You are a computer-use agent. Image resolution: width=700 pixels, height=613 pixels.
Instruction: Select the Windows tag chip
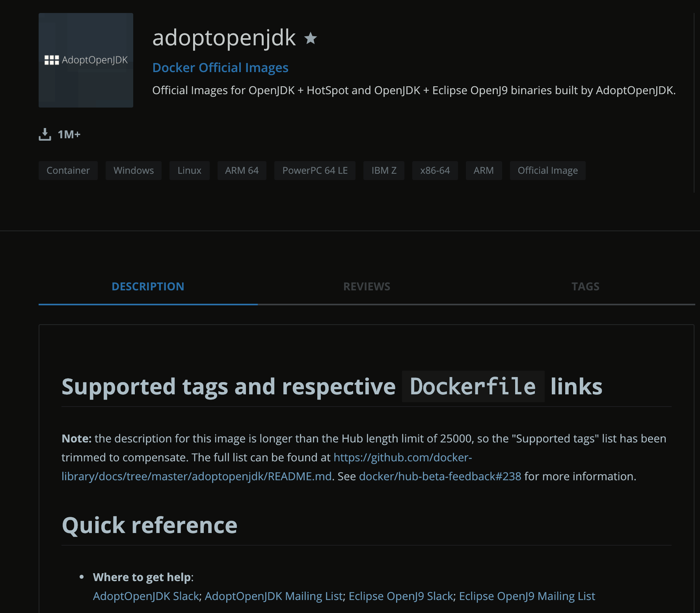pos(134,171)
